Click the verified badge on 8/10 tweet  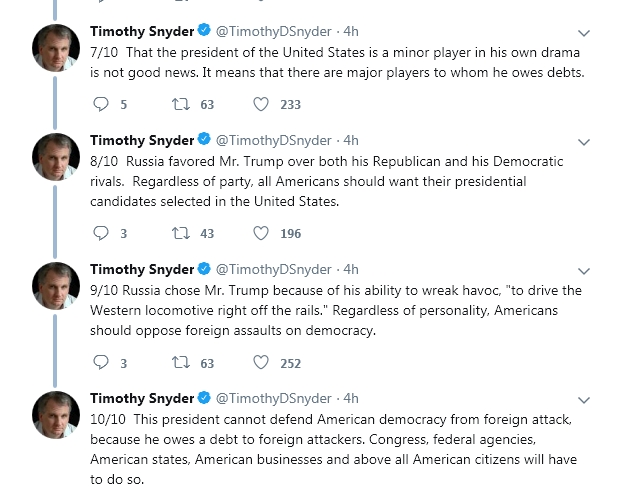click(x=204, y=140)
